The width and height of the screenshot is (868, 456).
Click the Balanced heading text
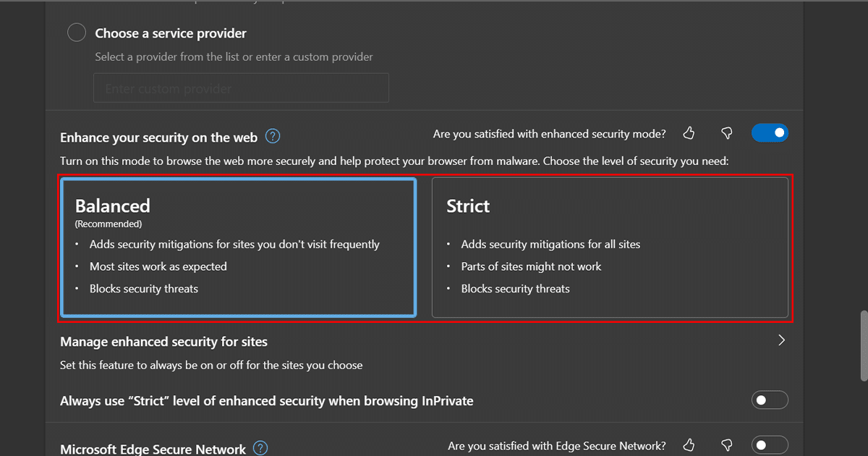tap(113, 206)
